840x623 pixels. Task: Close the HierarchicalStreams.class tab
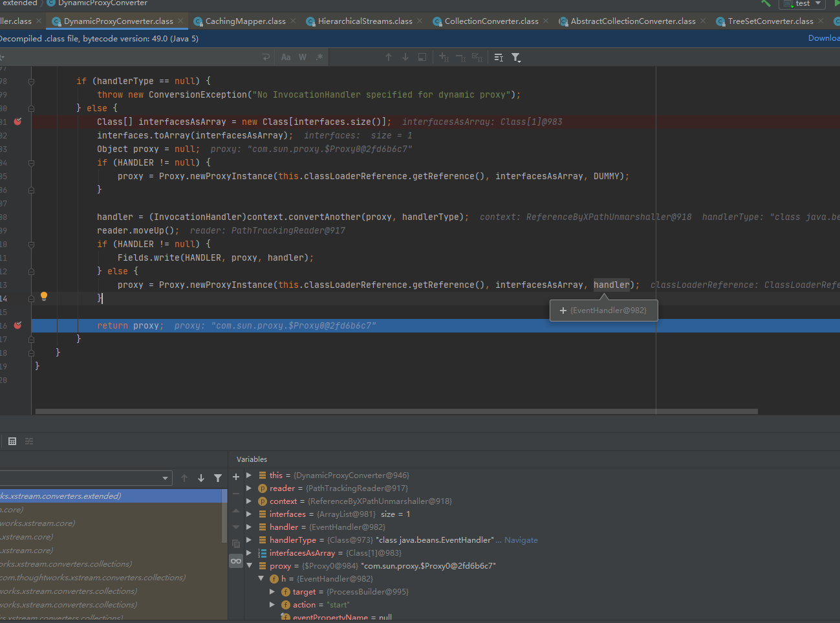pyautogui.click(x=420, y=21)
